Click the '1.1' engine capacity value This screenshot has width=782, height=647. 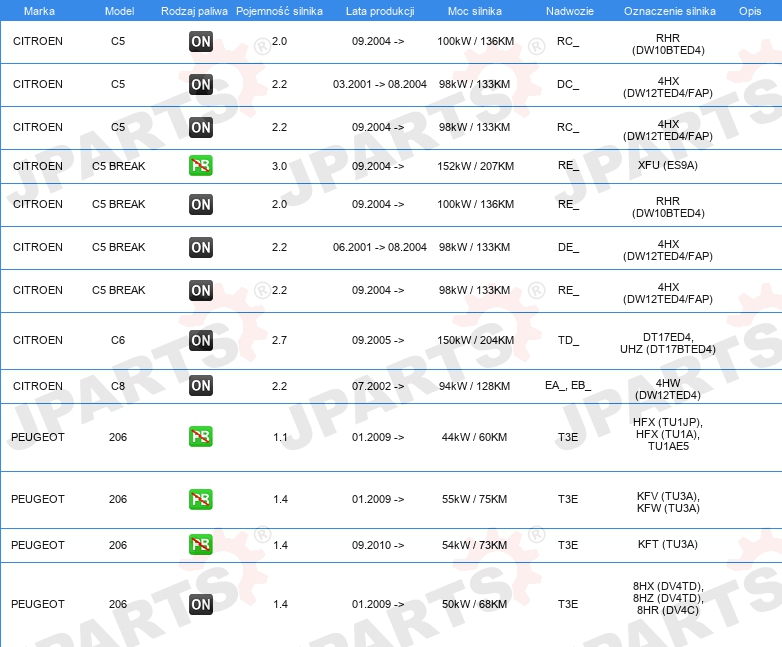280,437
